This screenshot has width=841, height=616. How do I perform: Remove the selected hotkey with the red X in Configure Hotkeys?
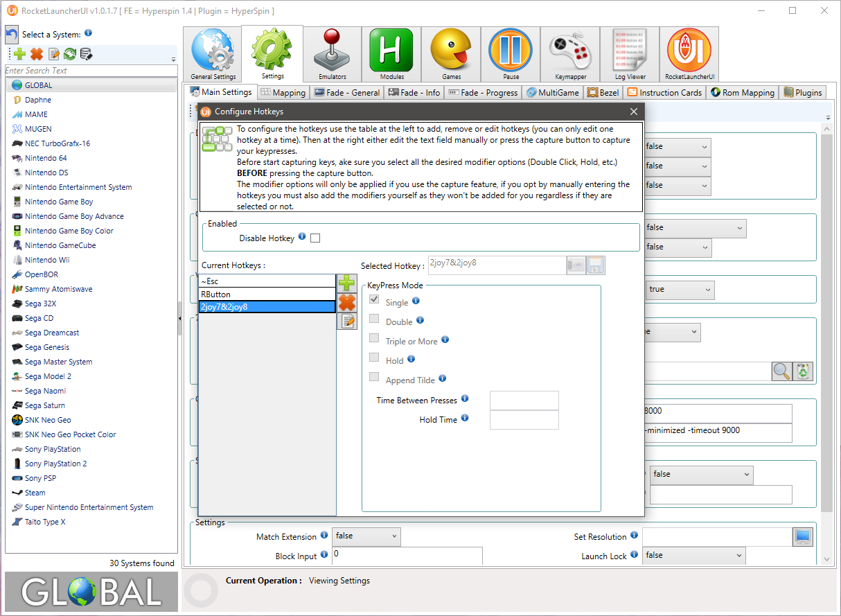pyautogui.click(x=347, y=302)
